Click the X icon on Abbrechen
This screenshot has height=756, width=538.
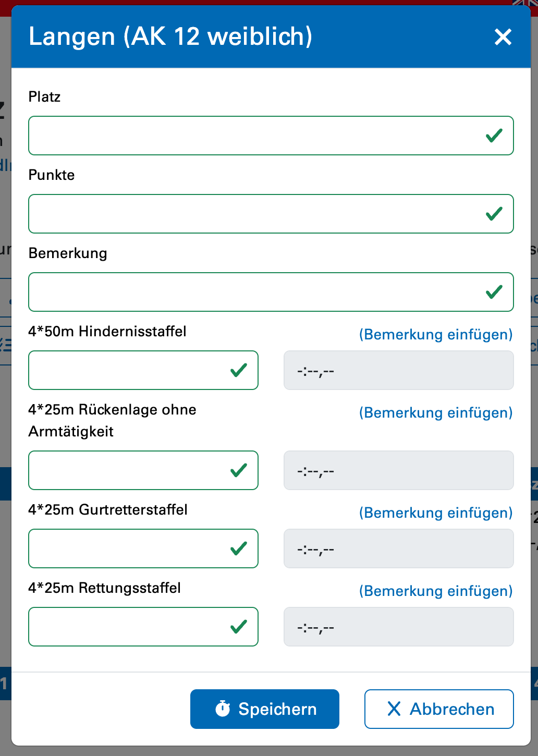394,709
